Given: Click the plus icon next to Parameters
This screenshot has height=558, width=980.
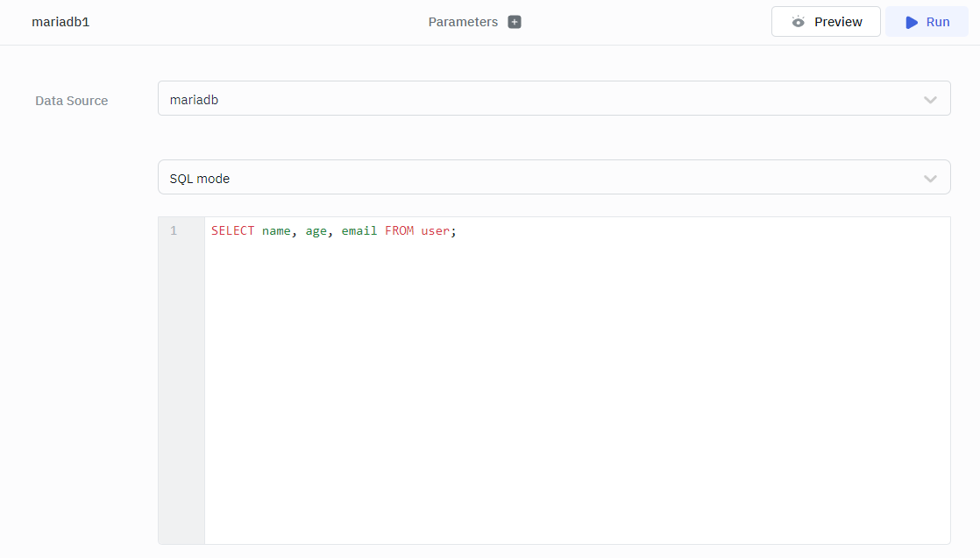Looking at the screenshot, I should click(x=515, y=22).
